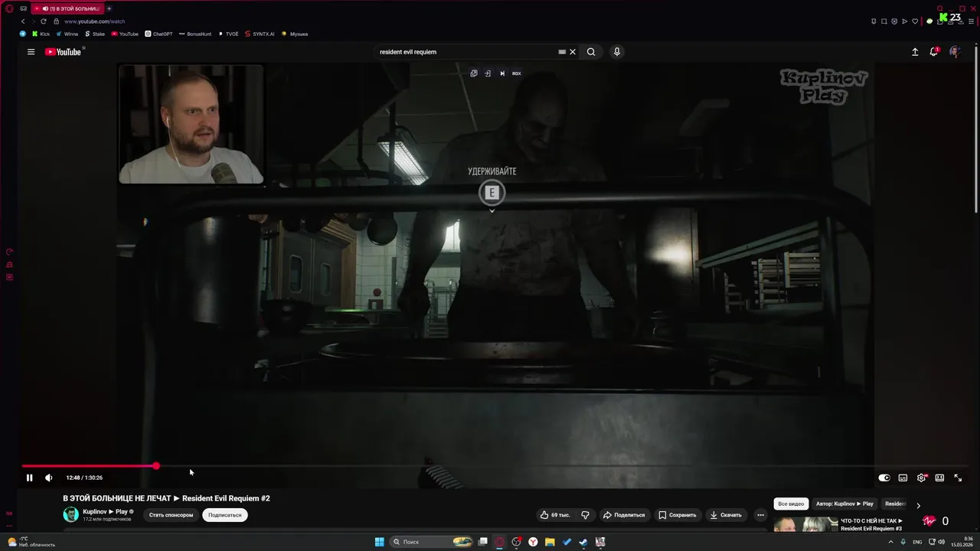Open the player settings gear
This screenshot has height=551, width=980.
point(921,478)
